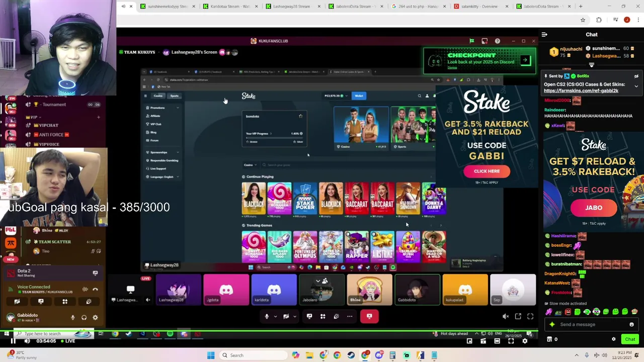Open more options in Discord call bar

point(350,316)
